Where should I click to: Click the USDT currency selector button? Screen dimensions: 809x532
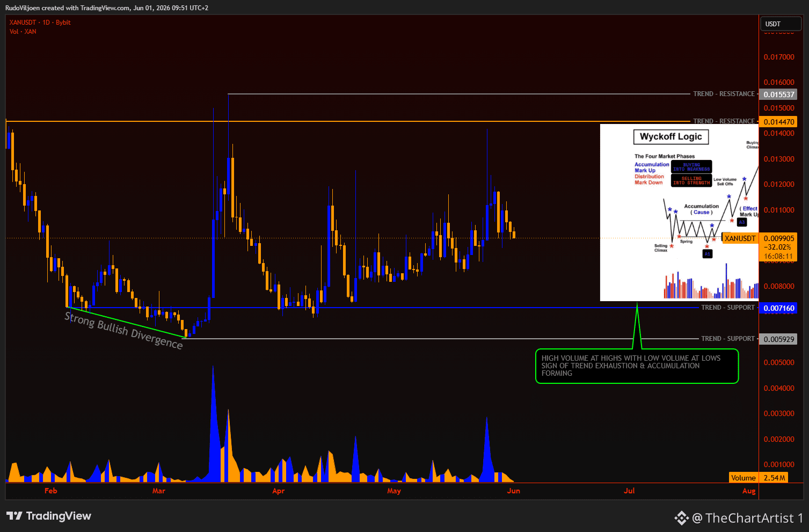[780, 24]
